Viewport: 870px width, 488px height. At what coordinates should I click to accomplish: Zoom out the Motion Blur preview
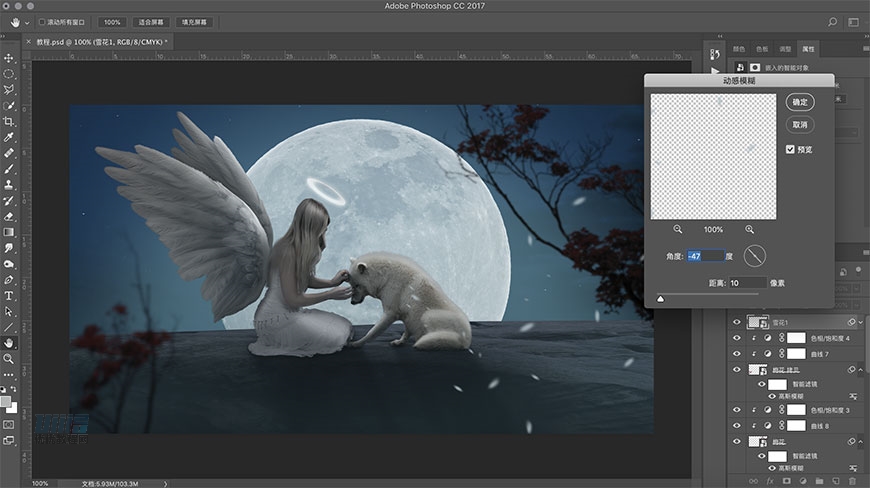click(677, 229)
